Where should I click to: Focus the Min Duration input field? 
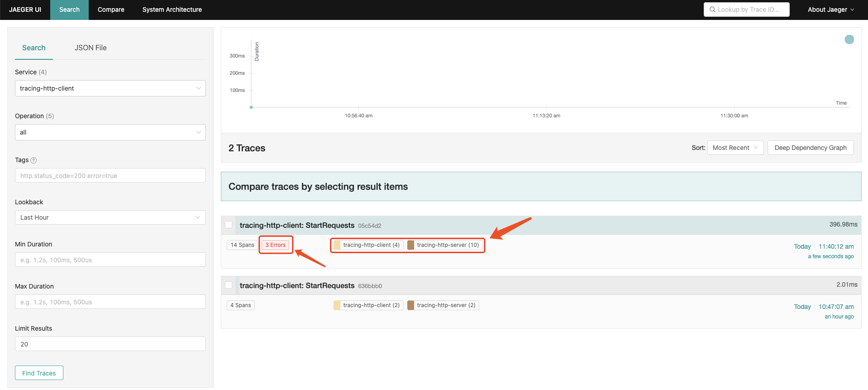110,260
